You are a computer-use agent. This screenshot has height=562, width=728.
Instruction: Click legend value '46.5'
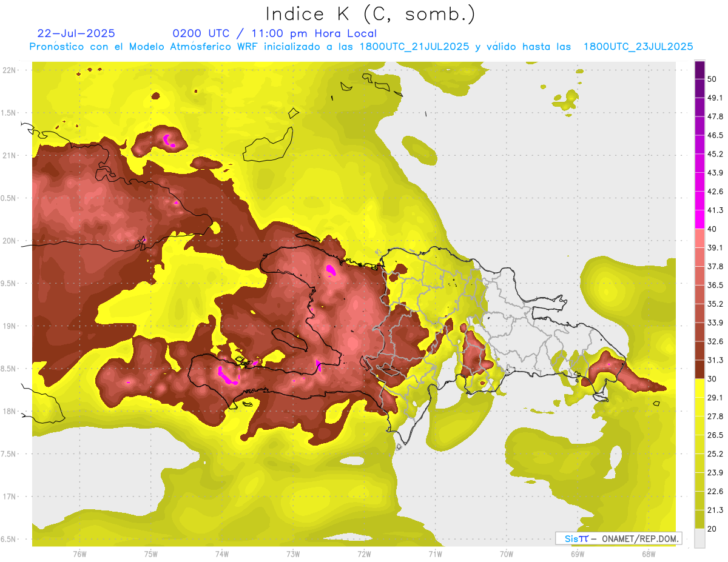(715, 135)
